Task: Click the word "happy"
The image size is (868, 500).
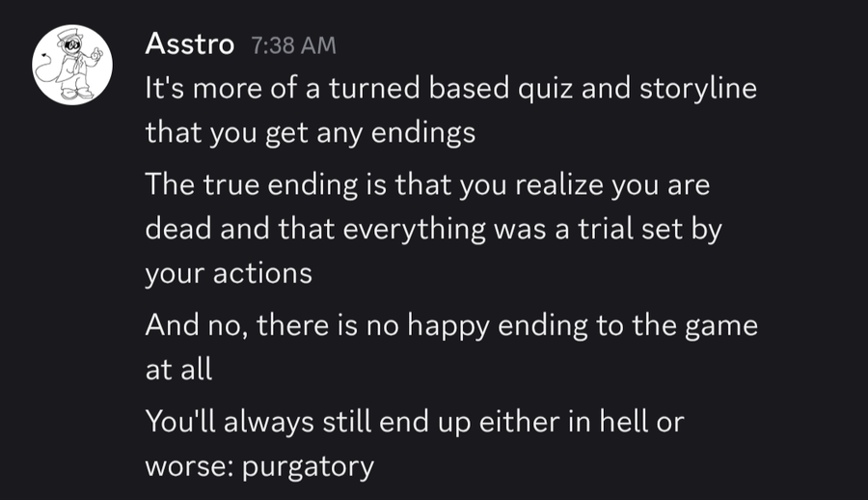Action: coord(448,326)
